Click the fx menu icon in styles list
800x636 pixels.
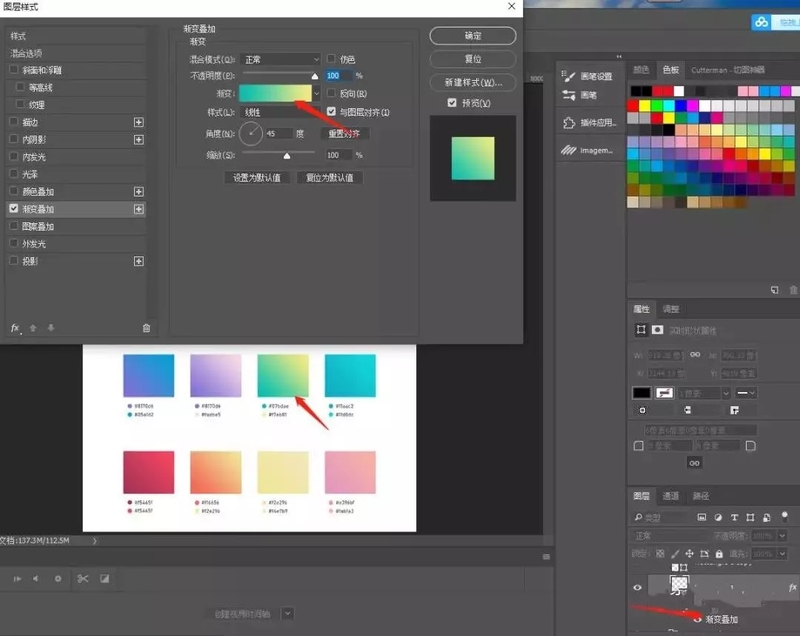[16, 328]
